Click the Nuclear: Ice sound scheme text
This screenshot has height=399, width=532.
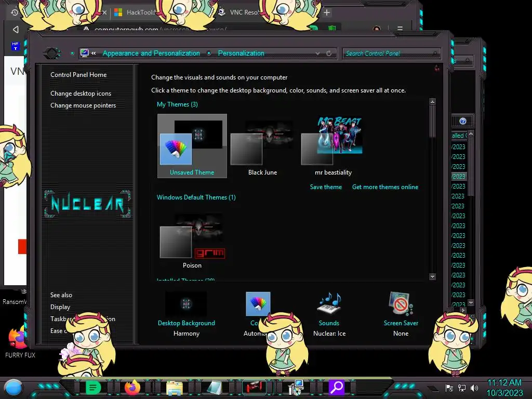[329, 334]
